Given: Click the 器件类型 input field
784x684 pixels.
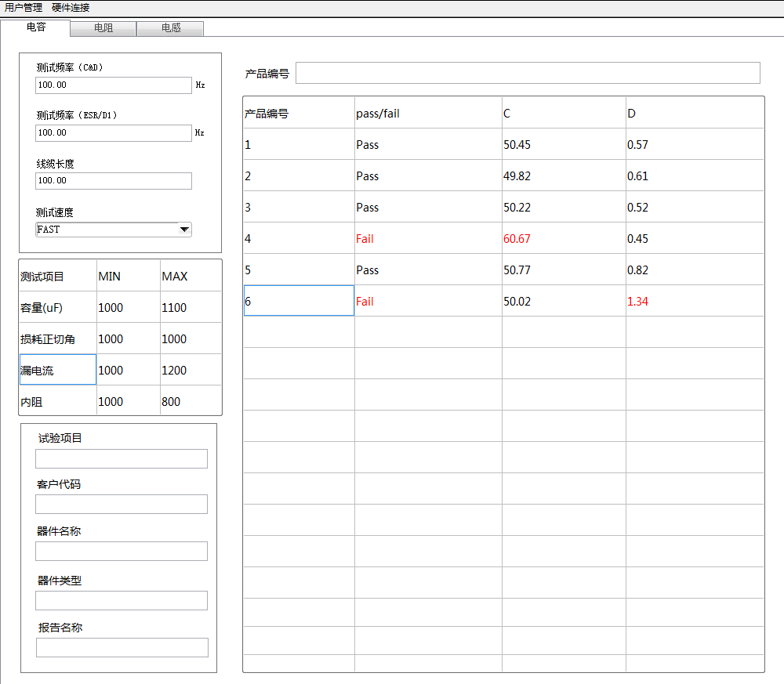Looking at the screenshot, I should (x=122, y=601).
